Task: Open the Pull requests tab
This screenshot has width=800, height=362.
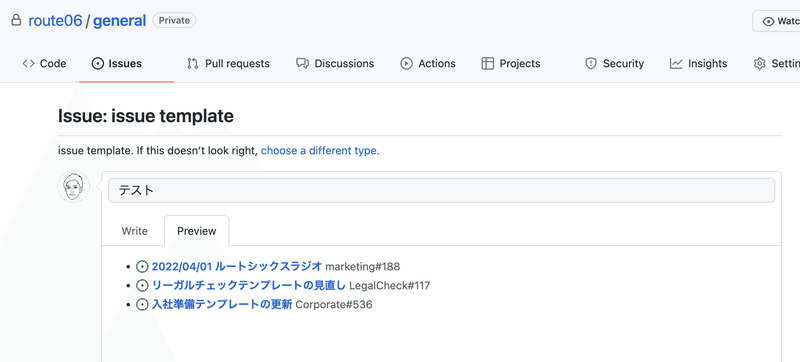Action: (228, 64)
